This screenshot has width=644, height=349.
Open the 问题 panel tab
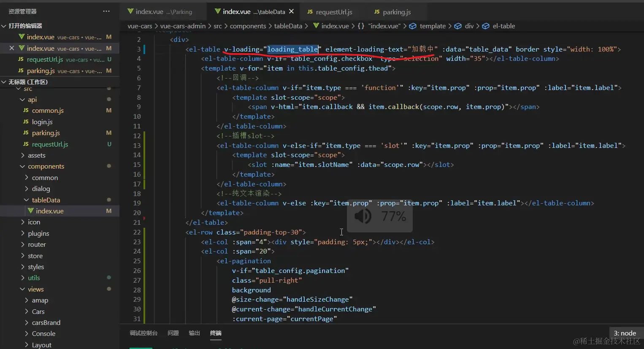pyautogui.click(x=173, y=333)
